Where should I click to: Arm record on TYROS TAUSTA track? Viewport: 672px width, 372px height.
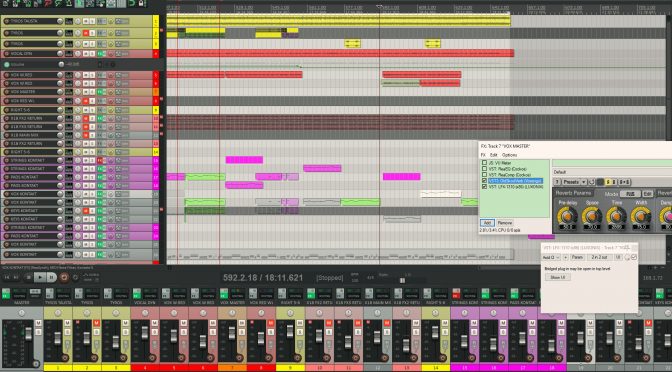pos(6,21)
